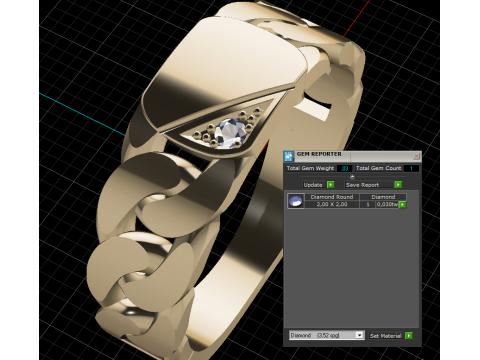Click the green arrow in the diamond row
The width and height of the screenshot is (480, 360).
[403, 205]
